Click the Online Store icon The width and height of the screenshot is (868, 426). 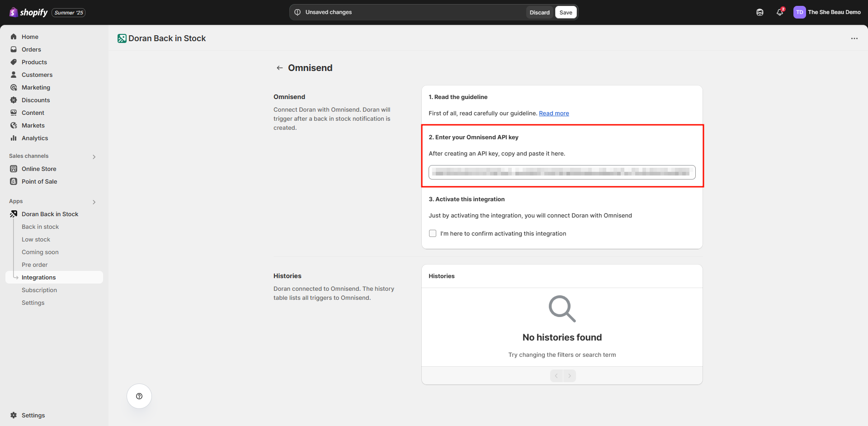coord(14,169)
